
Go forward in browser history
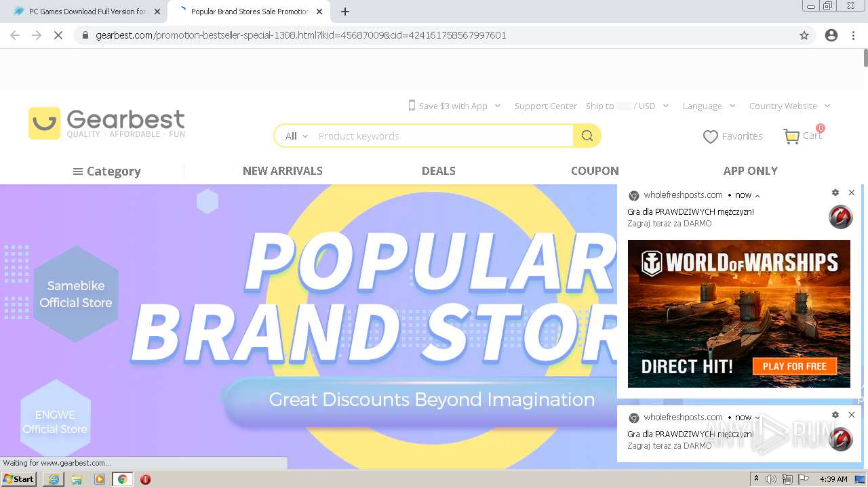[37, 35]
